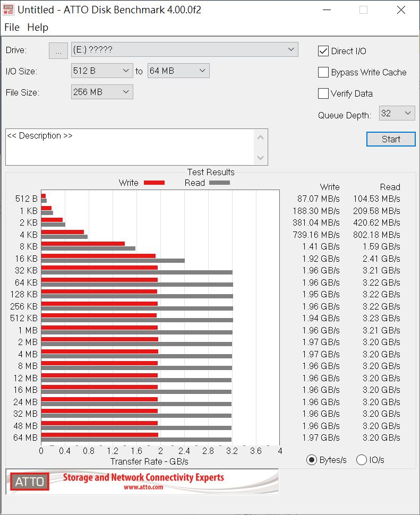
Task: Minimize the ATTO Disk Benchmark window
Action: (x=327, y=10)
